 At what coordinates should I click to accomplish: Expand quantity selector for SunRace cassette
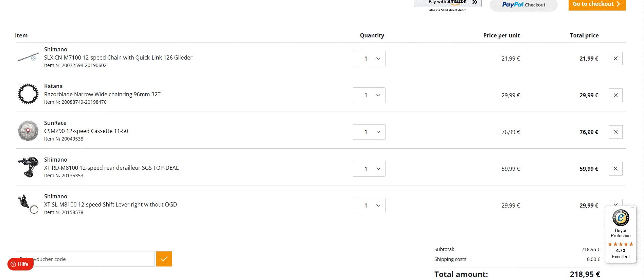369,132
